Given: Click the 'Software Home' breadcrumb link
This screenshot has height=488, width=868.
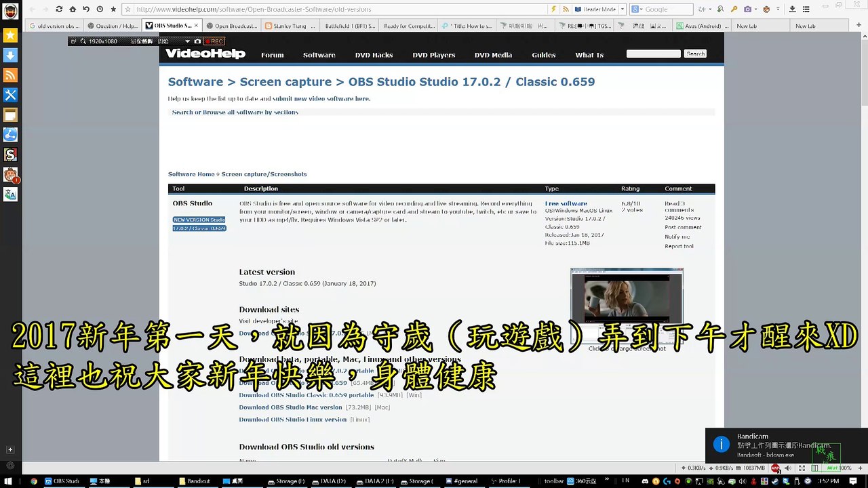Looking at the screenshot, I should click(191, 174).
